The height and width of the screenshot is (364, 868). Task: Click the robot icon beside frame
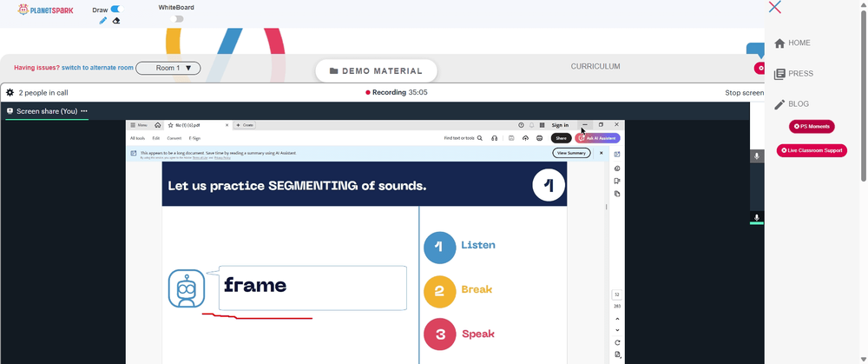187,288
